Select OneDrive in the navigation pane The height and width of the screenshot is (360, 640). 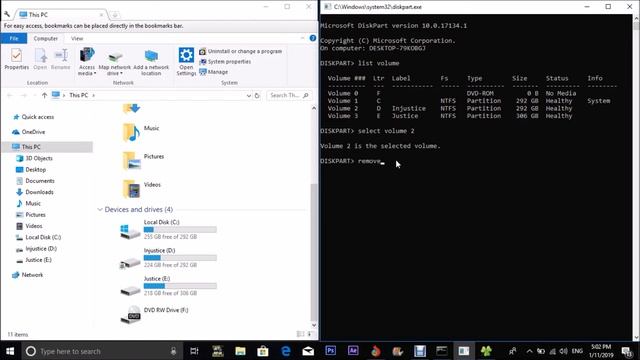point(33,132)
